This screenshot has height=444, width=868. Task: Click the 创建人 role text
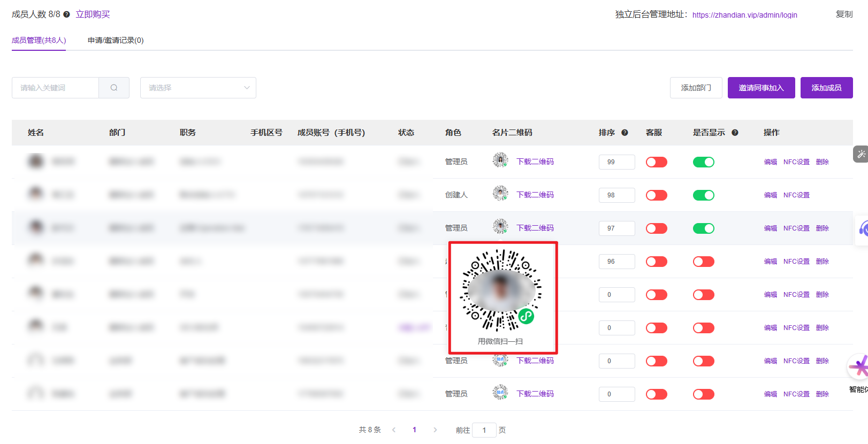pyautogui.click(x=456, y=195)
